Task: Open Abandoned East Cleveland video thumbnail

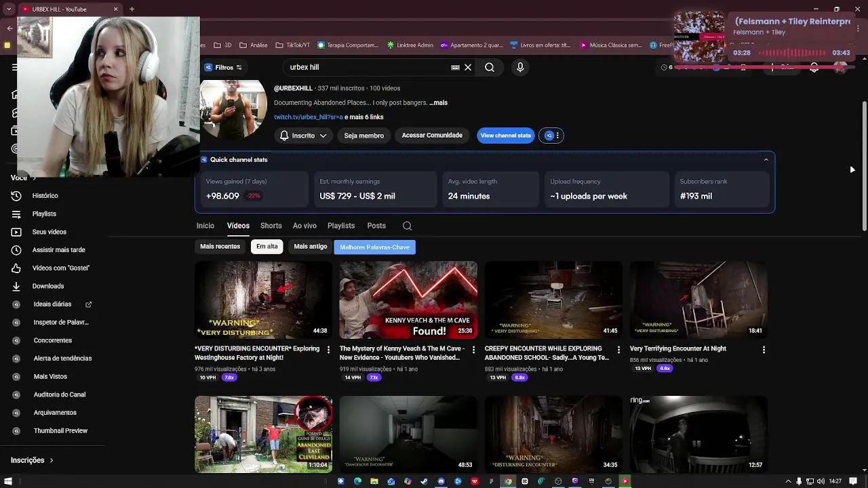Action: pyautogui.click(x=263, y=434)
